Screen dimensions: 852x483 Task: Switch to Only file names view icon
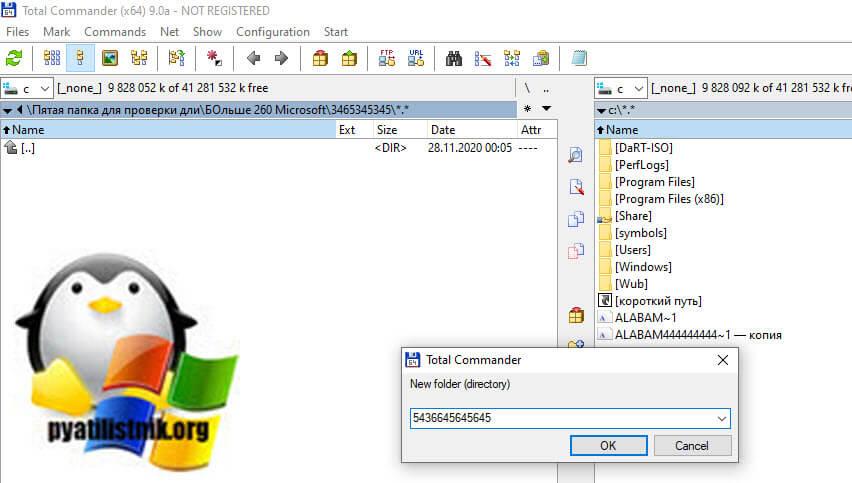coord(52,58)
